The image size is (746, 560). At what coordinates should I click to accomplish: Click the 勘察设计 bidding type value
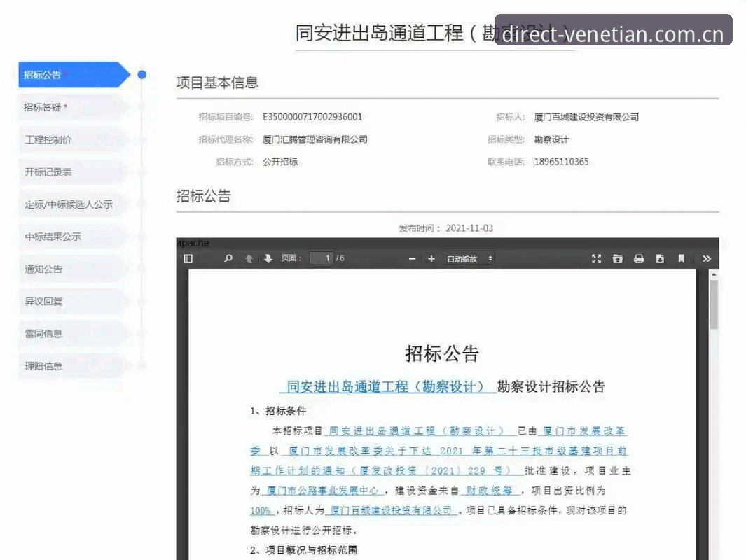coord(551,139)
